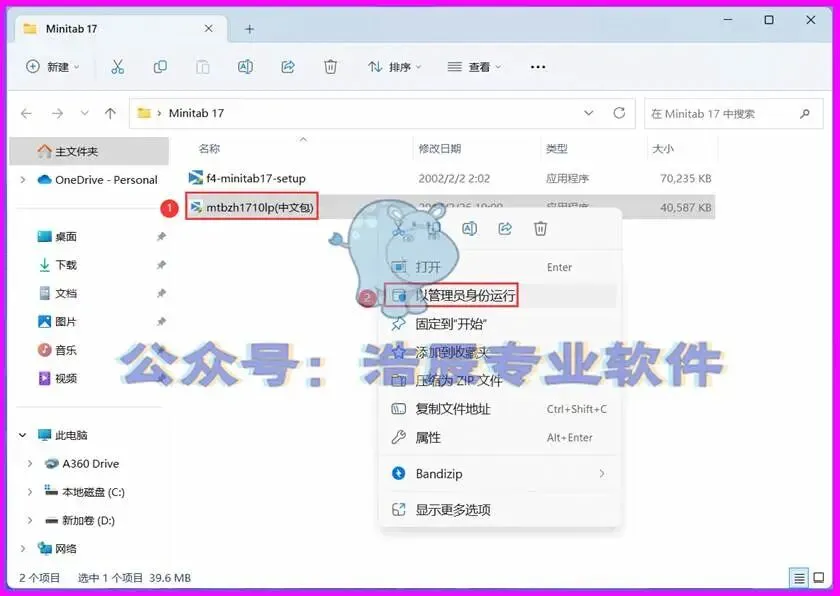Click the Cut icon in the toolbar
Viewport: 840px width, 596px height.
click(117, 67)
